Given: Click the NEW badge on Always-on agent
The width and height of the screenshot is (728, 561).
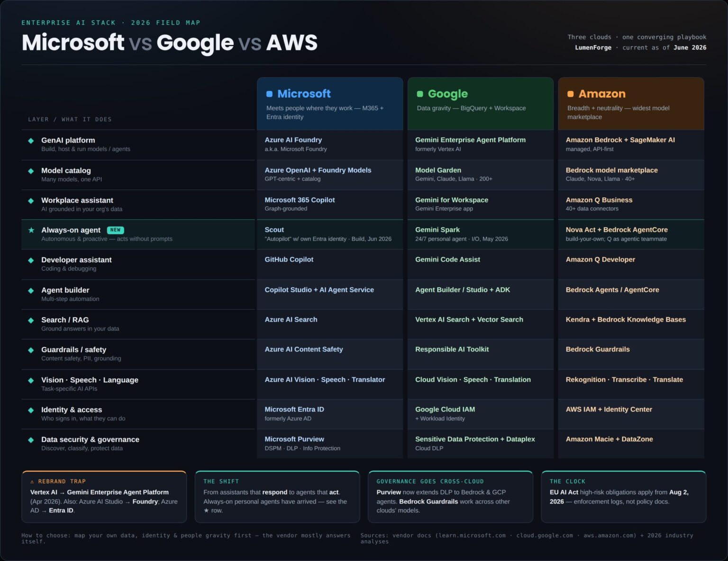Looking at the screenshot, I should click(x=115, y=230).
